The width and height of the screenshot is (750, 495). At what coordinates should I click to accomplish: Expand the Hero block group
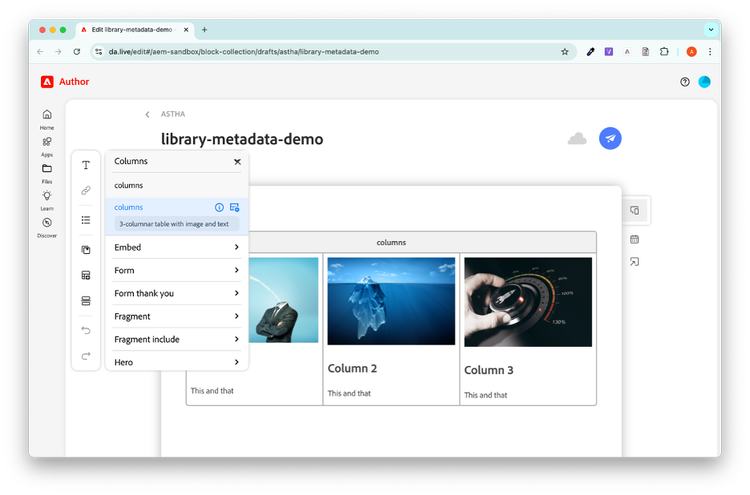[176, 362]
